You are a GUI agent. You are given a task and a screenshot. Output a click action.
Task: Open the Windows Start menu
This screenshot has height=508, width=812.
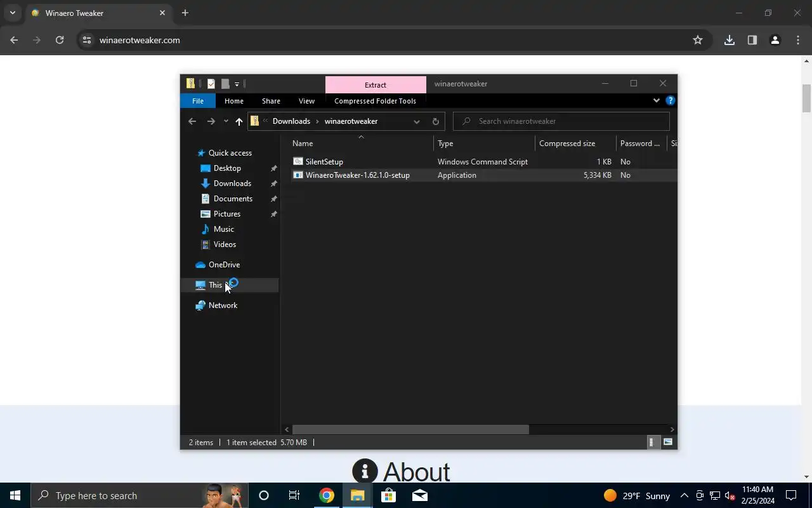click(15, 495)
